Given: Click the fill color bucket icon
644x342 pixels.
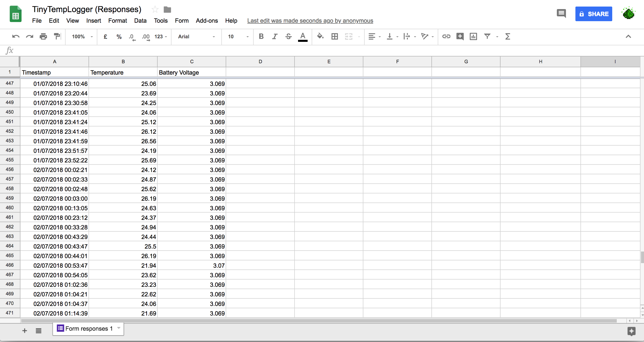Looking at the screenshot, I should coord(320,37).
